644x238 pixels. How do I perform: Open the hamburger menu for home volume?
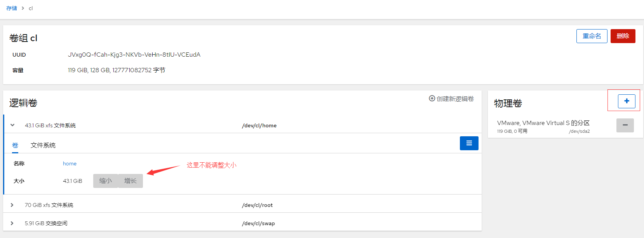click(x=469, y=143)
